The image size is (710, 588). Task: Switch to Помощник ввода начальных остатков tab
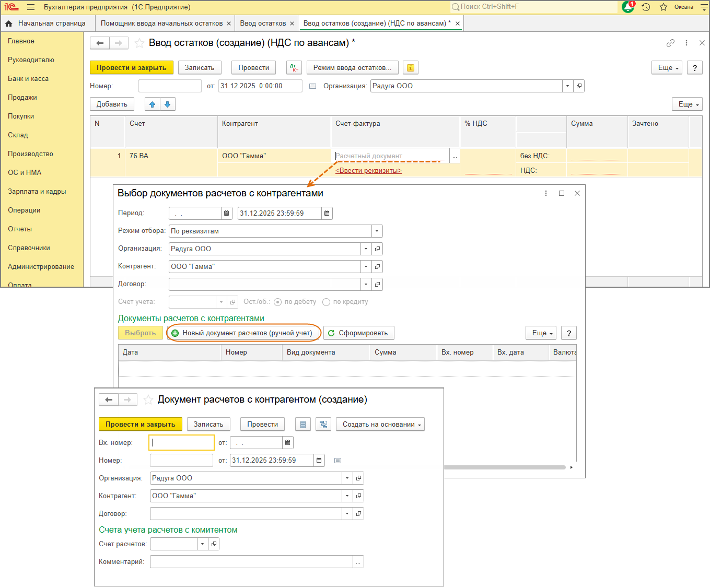(162, 23)
